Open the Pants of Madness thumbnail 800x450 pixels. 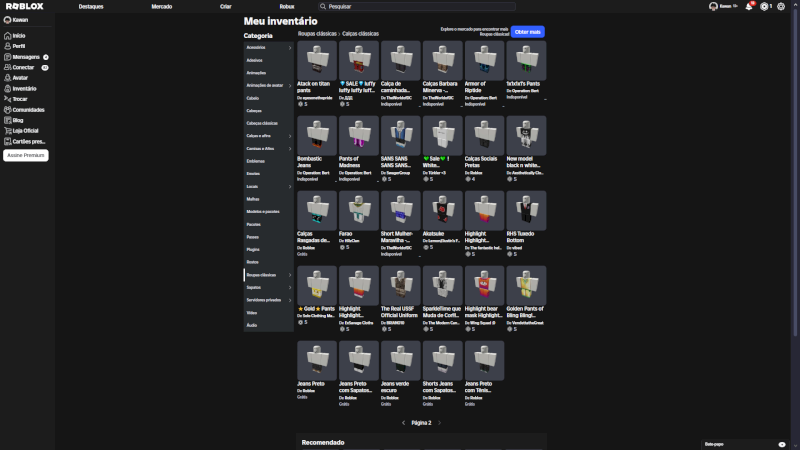[x=359, y=136]
